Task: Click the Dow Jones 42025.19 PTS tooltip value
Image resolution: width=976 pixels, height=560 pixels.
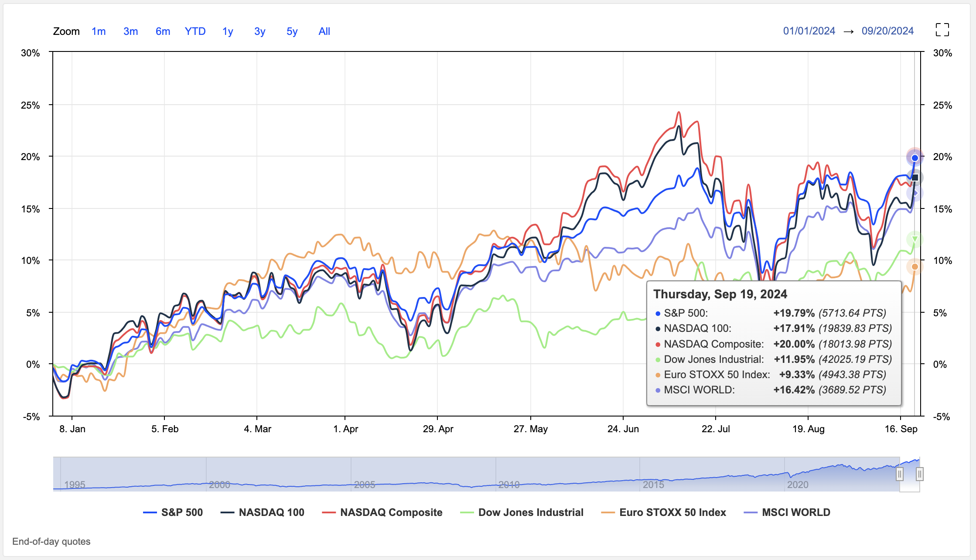Action: pos(855,359)
